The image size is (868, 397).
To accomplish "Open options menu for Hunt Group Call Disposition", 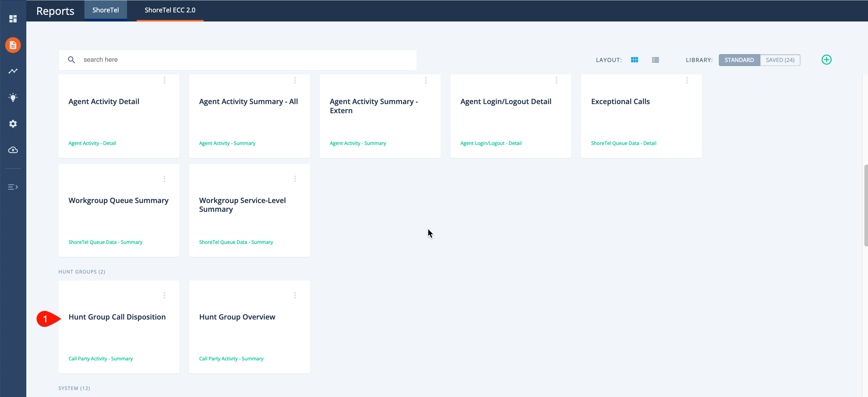I will point(165,296).
